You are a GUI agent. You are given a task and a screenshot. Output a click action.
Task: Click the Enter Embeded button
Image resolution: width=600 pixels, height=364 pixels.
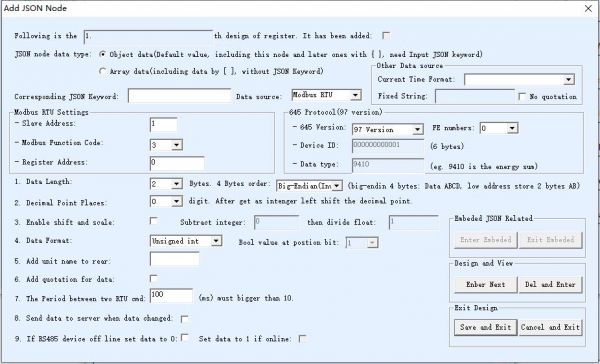pyautogui.click(x=486, y=240)
